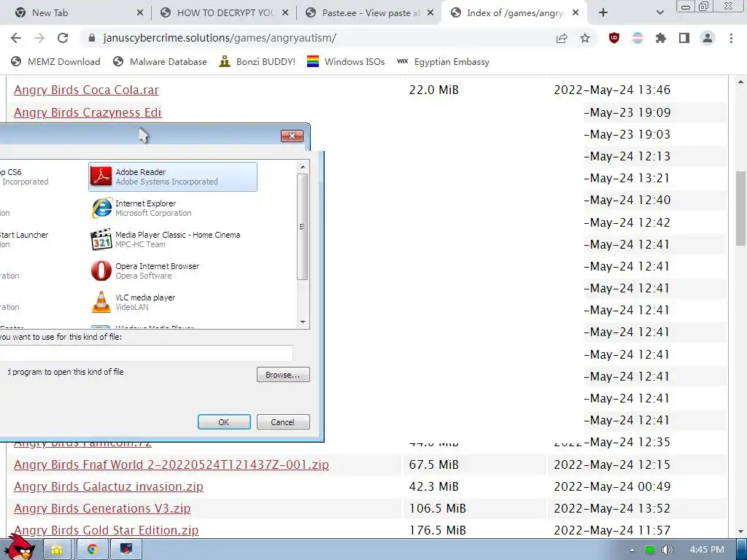
Task: Click the share page icon in address bar
Action: click(x=562, y=38)
